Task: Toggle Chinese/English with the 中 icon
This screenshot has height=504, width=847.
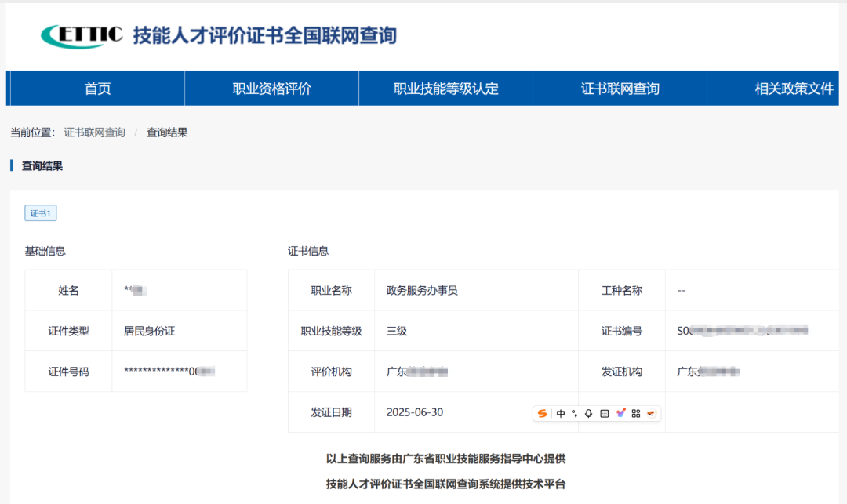Action: pyautogui.click(x=560, y=413)
